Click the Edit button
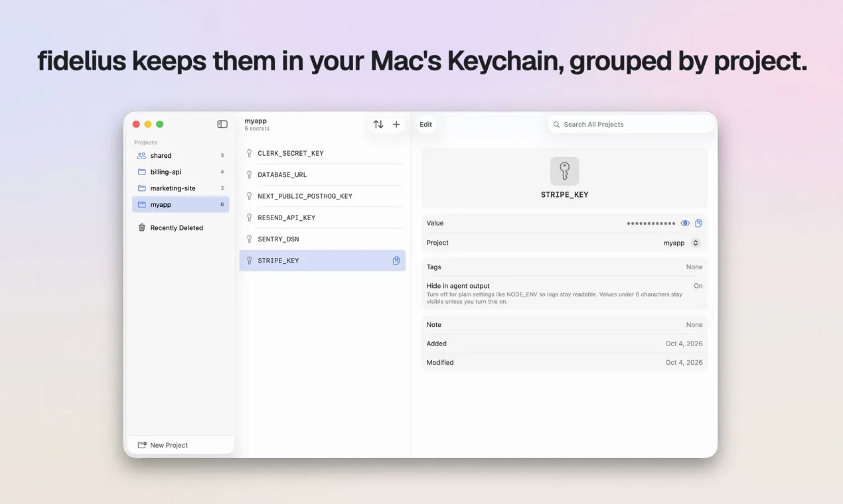843x504 pixels. click(426, 124)
